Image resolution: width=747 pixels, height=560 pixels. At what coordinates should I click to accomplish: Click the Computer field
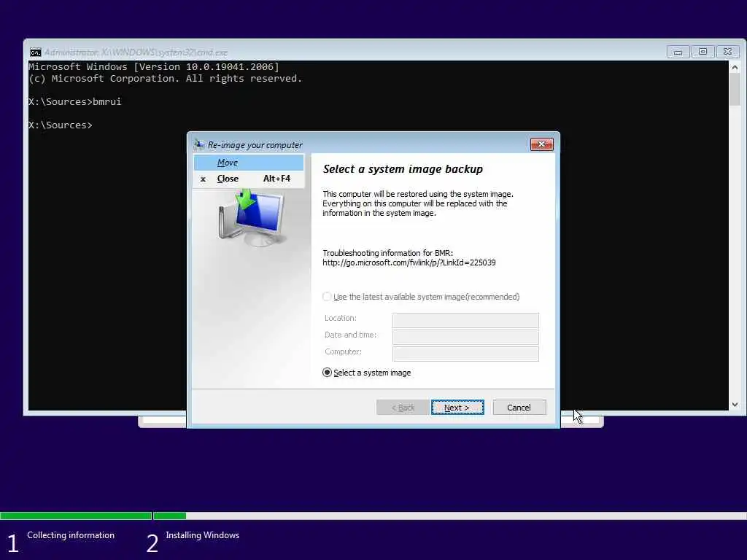[x=465, y=354]
